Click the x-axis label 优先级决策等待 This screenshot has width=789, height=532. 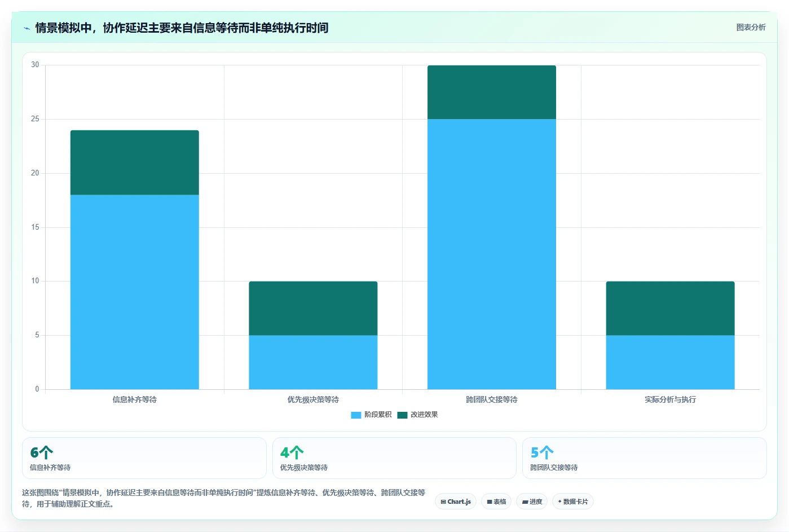[x=313, y=399]
